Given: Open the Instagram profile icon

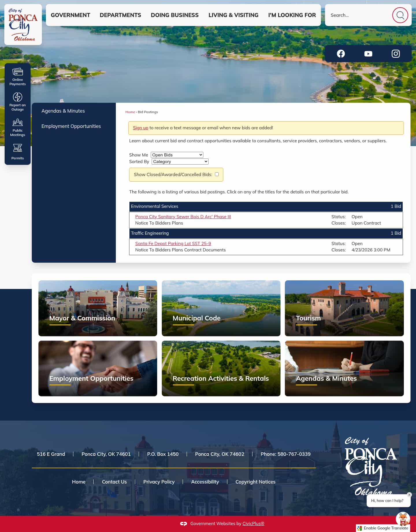Looking at the screenshot, I should [x=395, y=54].
